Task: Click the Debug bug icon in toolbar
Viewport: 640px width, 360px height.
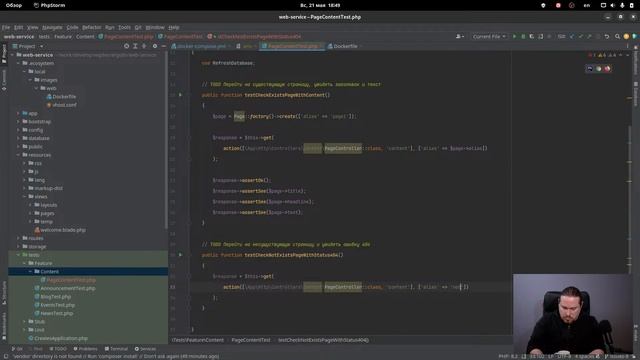Action: [x=523, y=37]
